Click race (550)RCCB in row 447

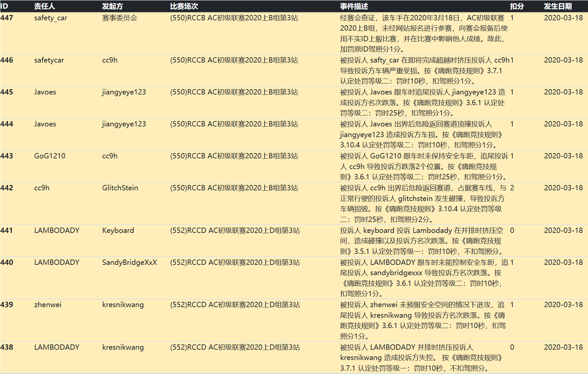click(234, 18)
